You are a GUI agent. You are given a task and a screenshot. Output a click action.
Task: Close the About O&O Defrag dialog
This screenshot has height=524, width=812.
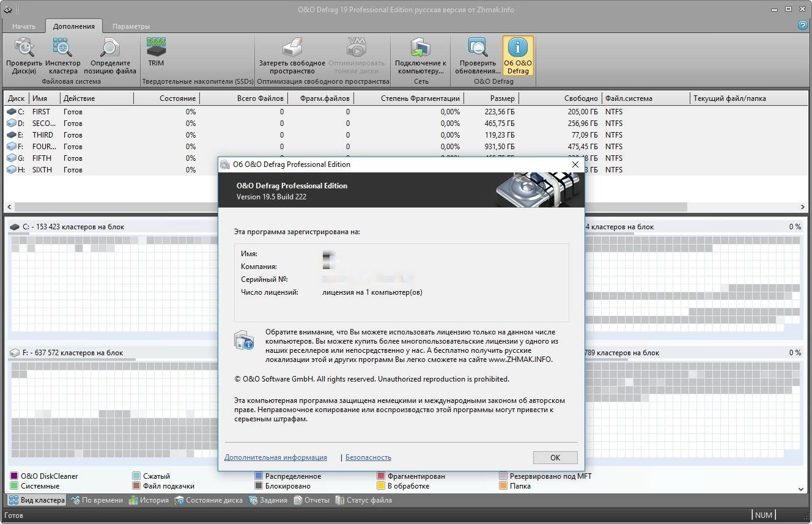(575, 164)
